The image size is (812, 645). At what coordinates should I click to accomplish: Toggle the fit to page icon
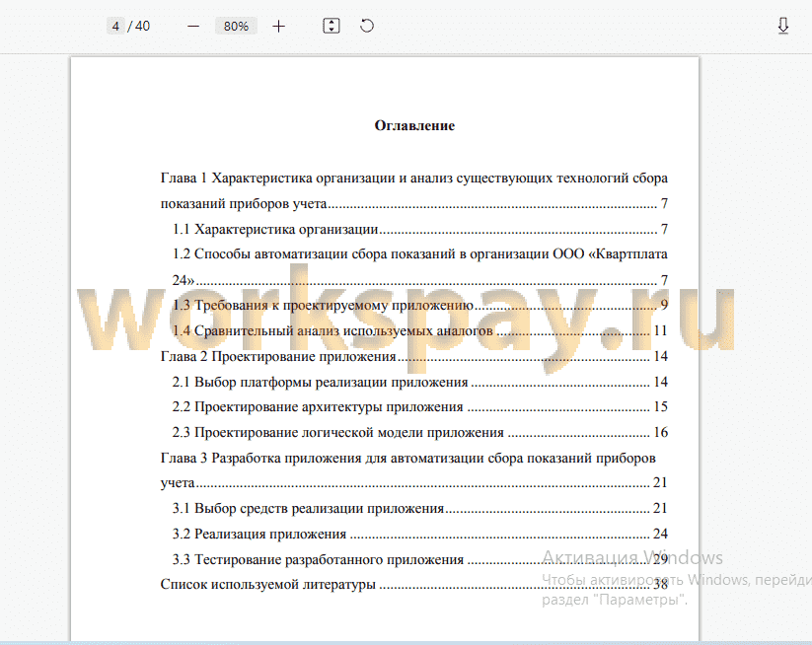coord(332,26)
